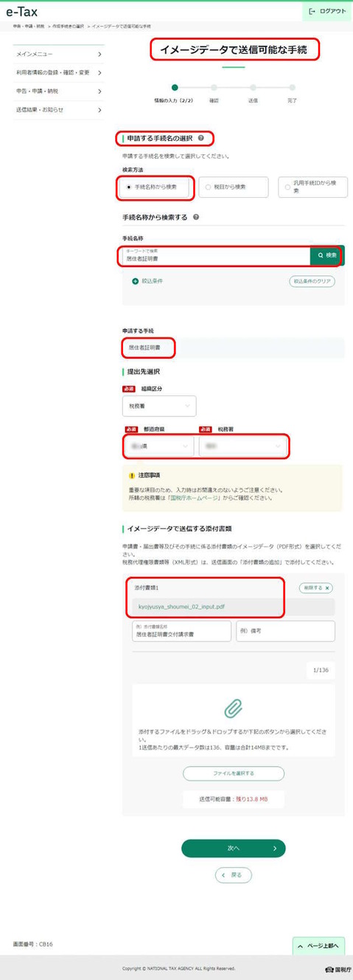Click the plus icon for 絞込条件

tap(136, 281)
